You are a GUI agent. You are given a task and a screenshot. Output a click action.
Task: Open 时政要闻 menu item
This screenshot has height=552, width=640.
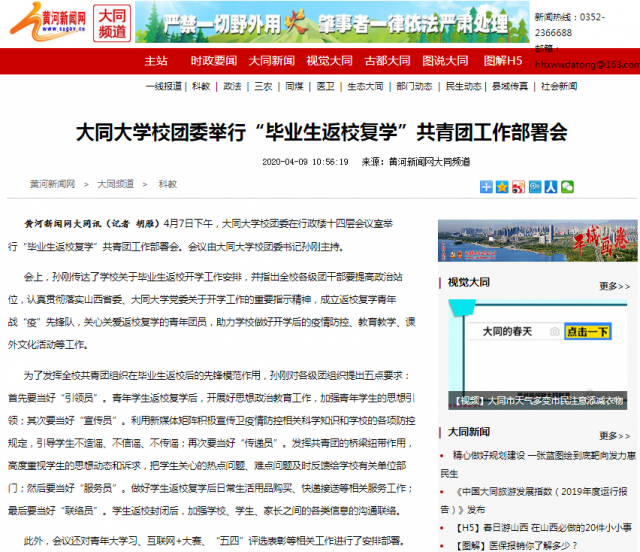214,61
